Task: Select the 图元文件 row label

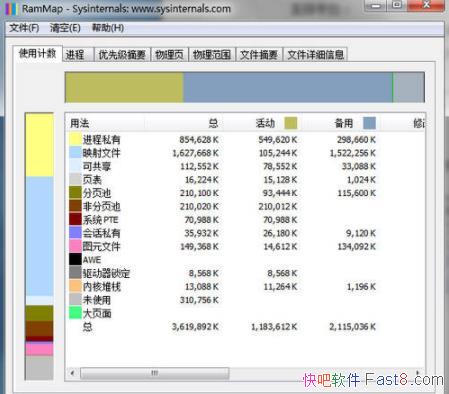Action: tap(101, 246)
